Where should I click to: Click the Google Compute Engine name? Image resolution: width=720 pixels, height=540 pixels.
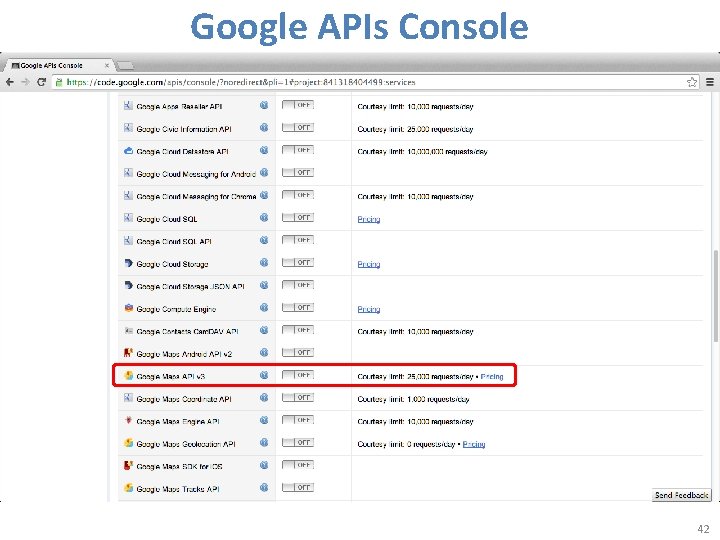176,309
